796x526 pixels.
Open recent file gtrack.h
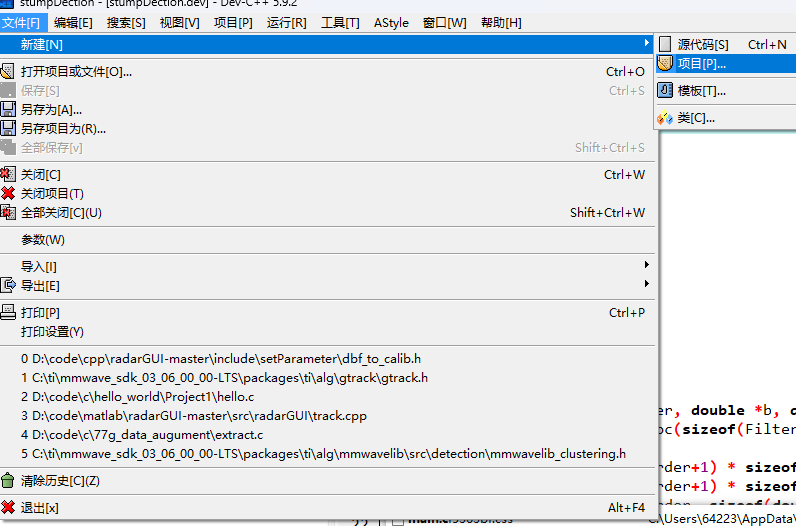tap(327, 378)
